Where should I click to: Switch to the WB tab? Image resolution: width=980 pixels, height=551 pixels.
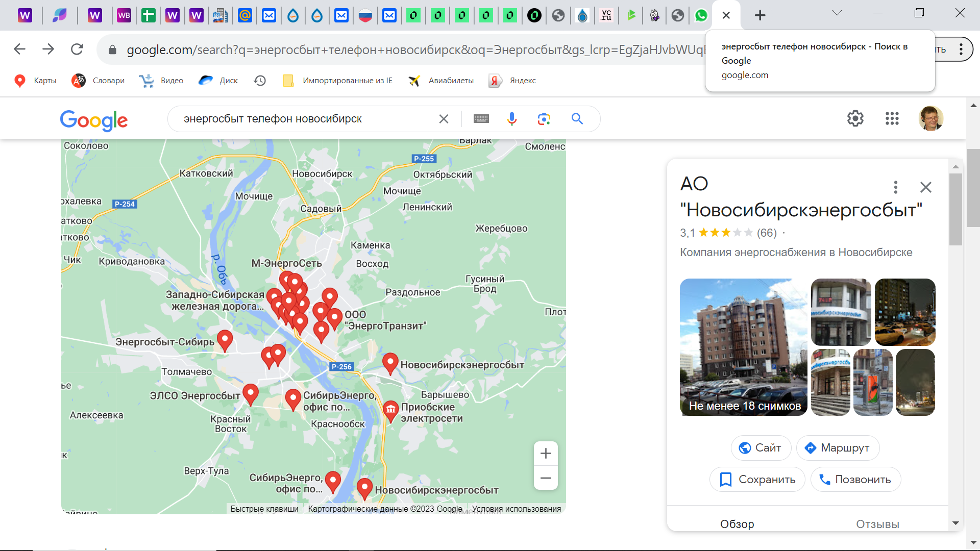(x=124, y=15)
